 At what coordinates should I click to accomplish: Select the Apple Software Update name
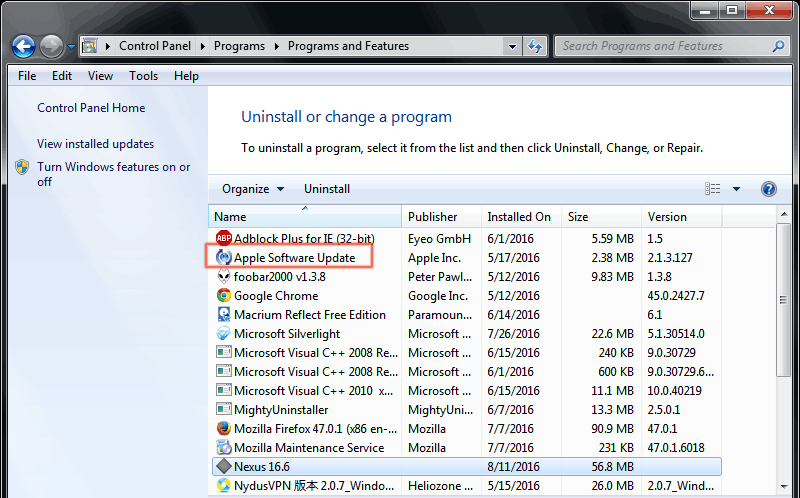pyautogui.click(x=294, y=258)
